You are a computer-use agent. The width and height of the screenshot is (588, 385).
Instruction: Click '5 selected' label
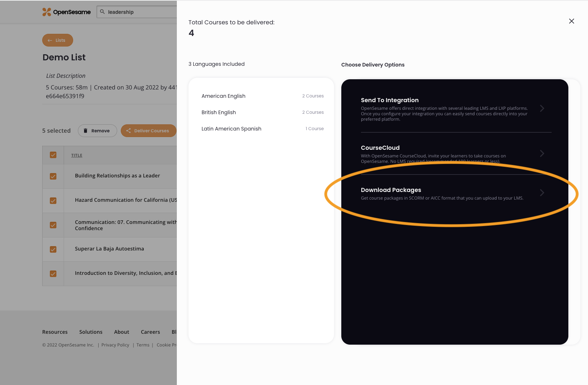point(56,131)
